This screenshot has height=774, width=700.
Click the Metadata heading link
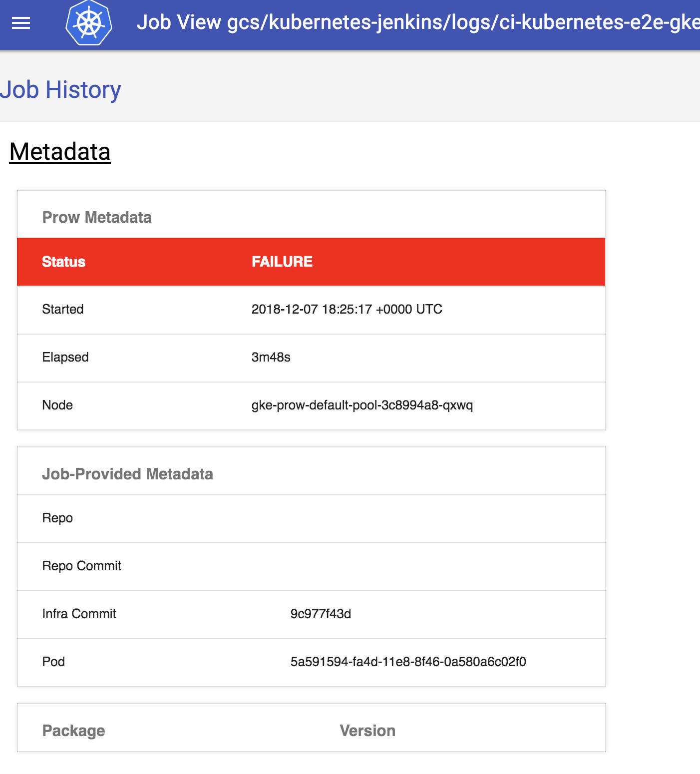tap(60, 152)
